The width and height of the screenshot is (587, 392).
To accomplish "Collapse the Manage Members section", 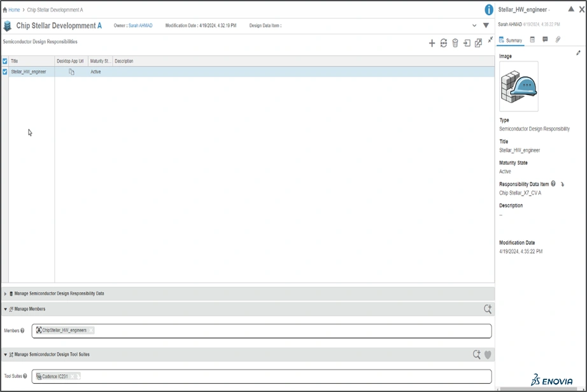I will [5, 309].
